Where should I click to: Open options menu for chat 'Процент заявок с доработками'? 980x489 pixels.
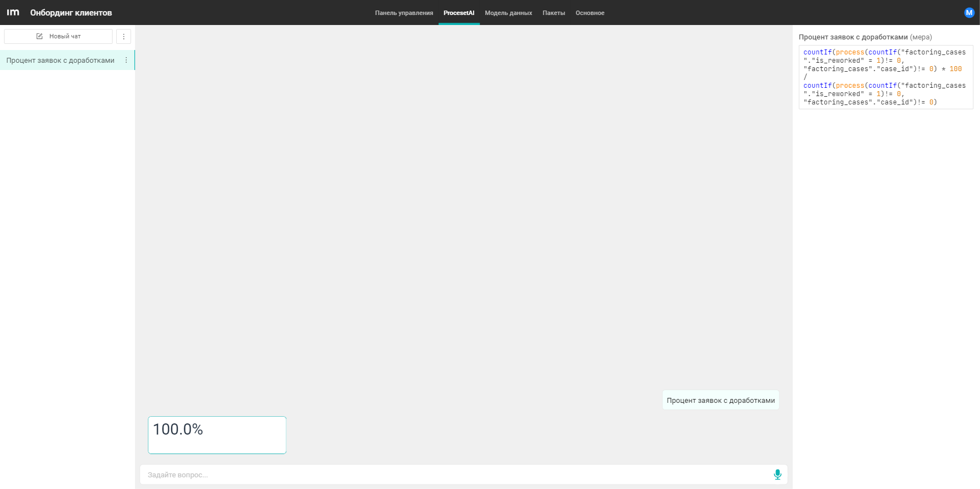(126, 60)
